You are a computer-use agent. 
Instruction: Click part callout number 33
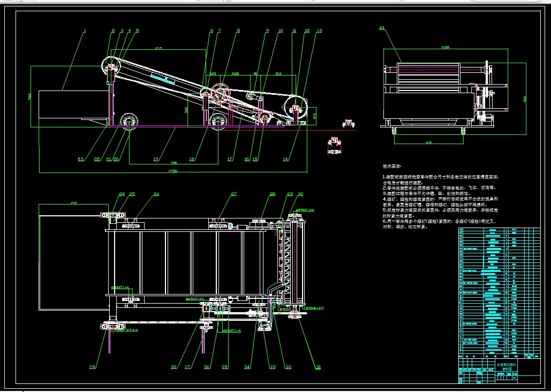coord(273,367)
